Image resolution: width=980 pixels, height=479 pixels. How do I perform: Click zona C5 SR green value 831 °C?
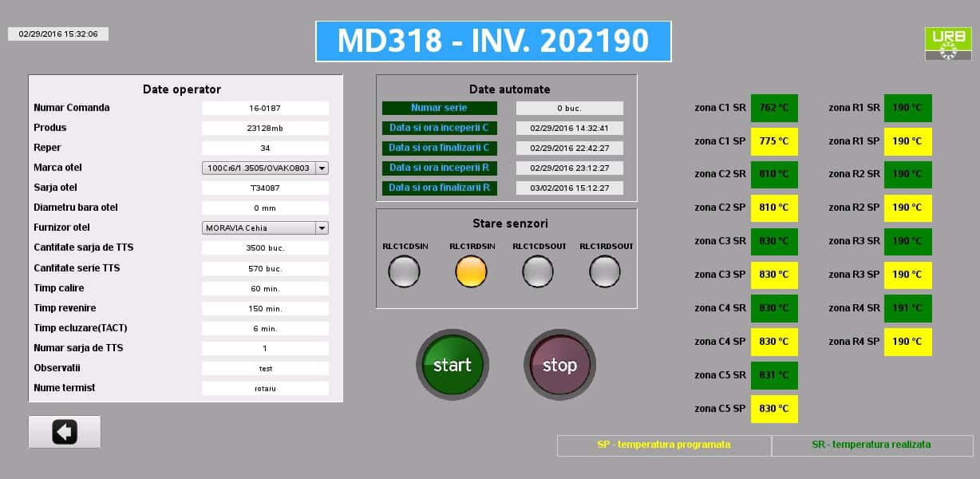[x=774, y=375]
